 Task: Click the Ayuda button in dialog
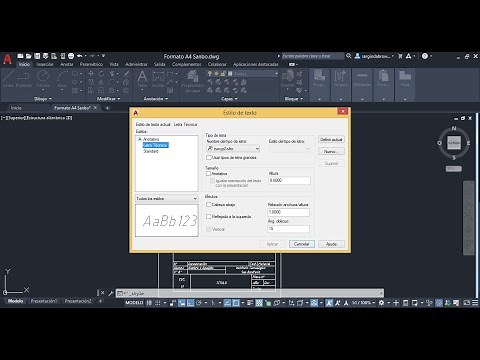[x=331, y=244]
